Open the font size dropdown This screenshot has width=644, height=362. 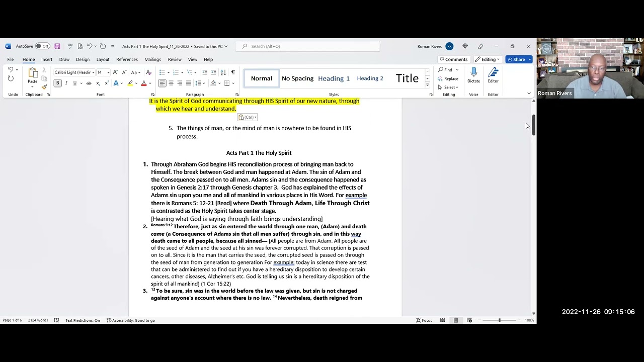[108, 72]
